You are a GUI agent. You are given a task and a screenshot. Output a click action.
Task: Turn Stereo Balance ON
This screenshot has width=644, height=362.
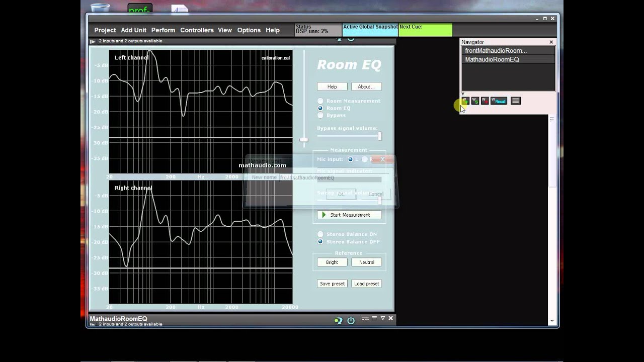pyautogui.click(x=320, y=234)
